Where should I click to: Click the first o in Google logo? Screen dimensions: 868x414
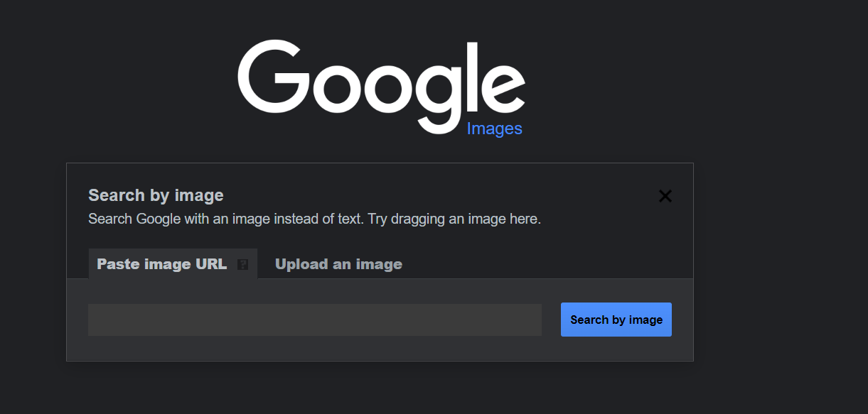(x=334, y=87)
